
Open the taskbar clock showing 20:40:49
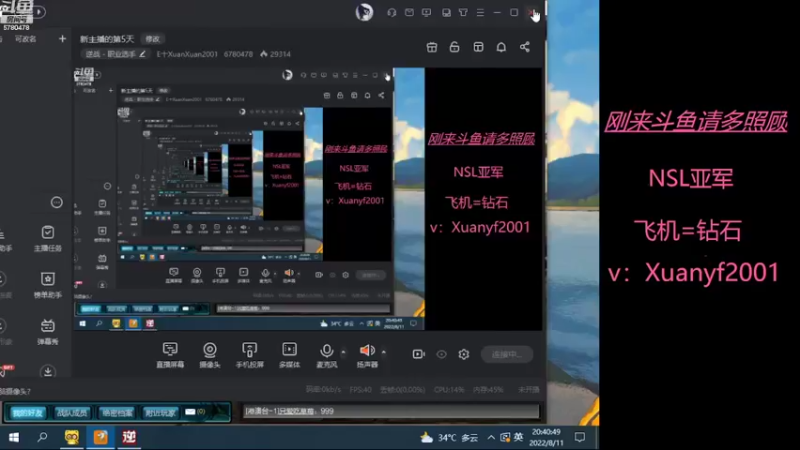(546, 437)
